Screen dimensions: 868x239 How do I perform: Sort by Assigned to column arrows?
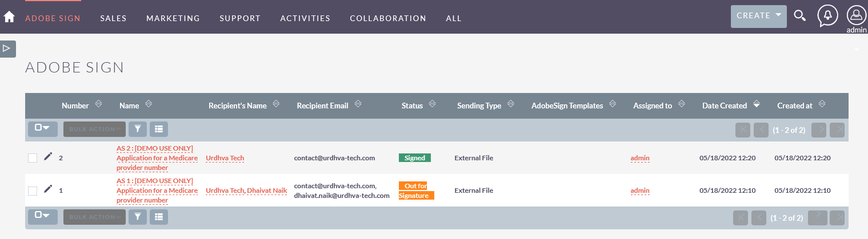(681, 104)
